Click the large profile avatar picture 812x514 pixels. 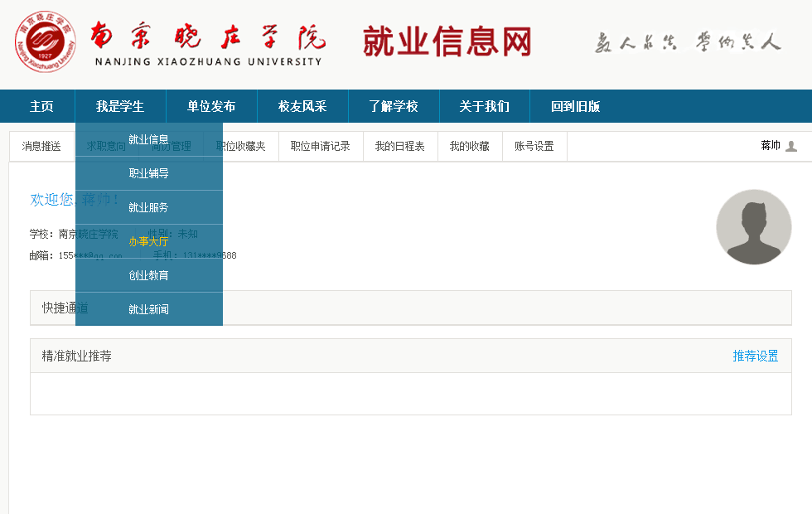point(753,227)
